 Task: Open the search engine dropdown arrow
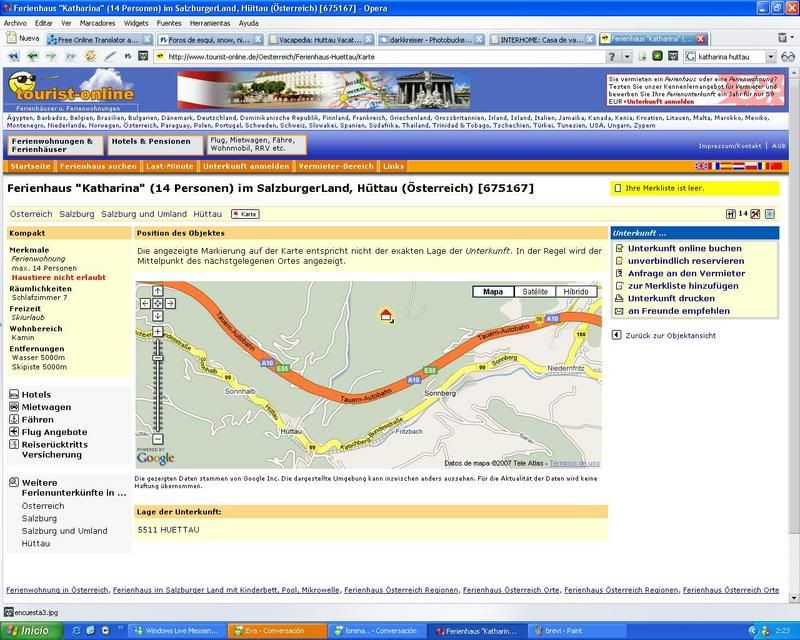(771, 57)
